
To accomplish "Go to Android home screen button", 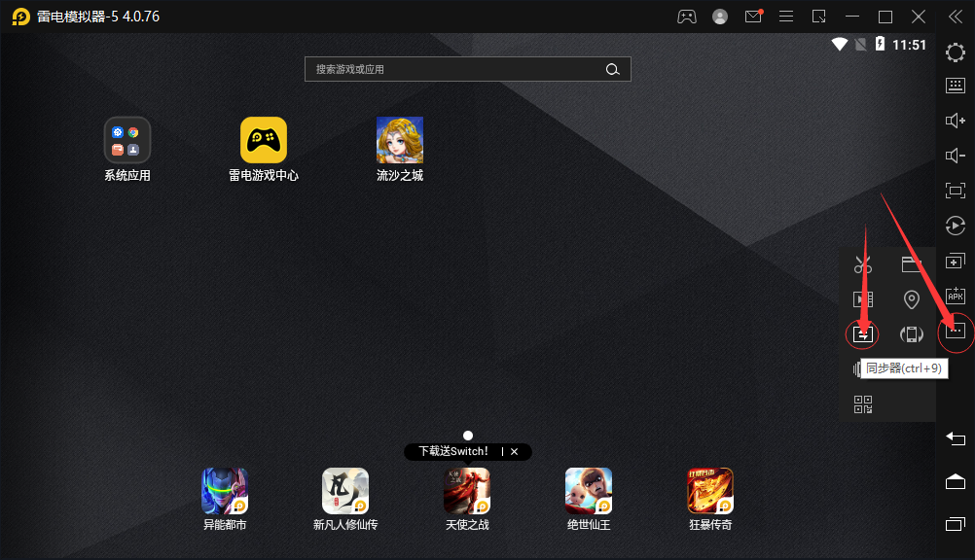I will click(x=956, y=481).
